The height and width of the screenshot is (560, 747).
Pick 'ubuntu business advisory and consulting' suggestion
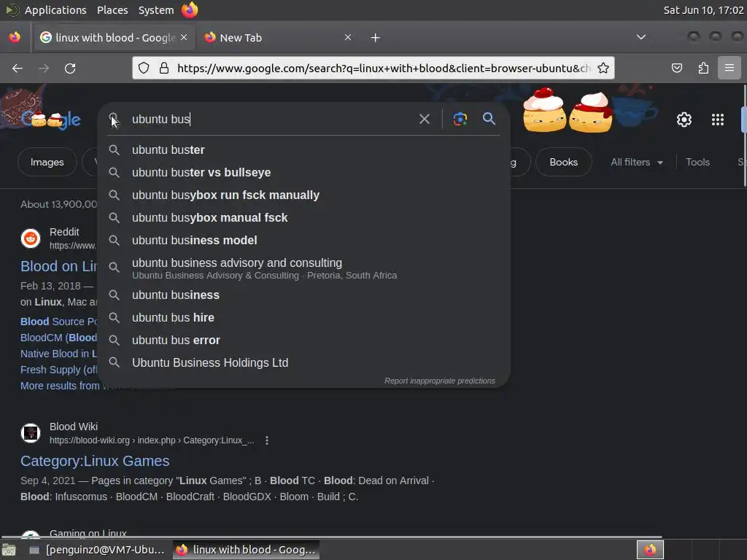(304, 268)
